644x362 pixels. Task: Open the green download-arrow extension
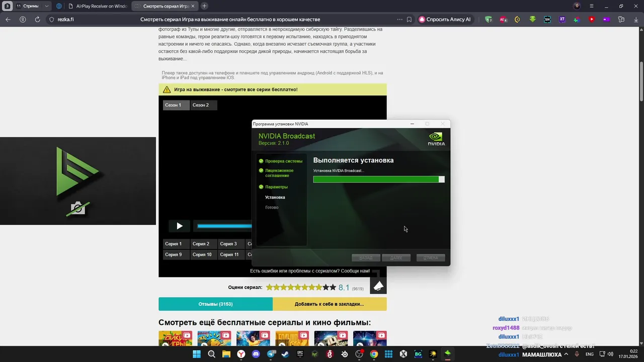[532, 20]
